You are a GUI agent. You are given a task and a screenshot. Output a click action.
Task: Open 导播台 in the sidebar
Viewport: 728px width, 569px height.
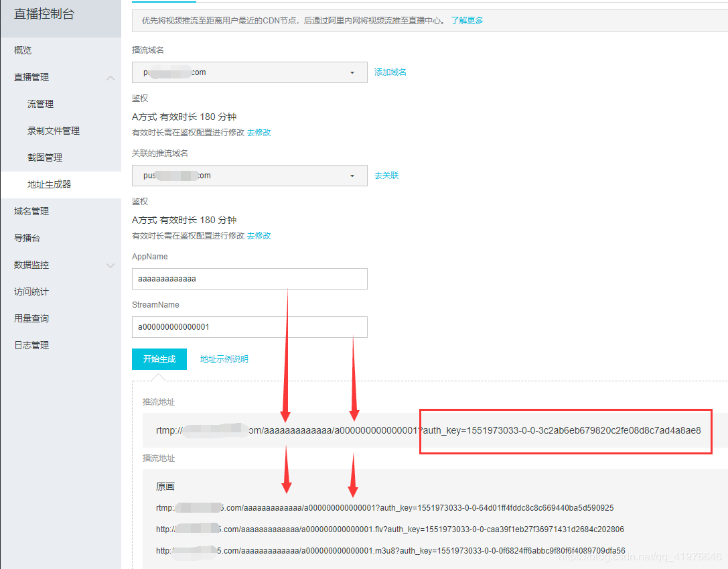(x=27, y=238)
